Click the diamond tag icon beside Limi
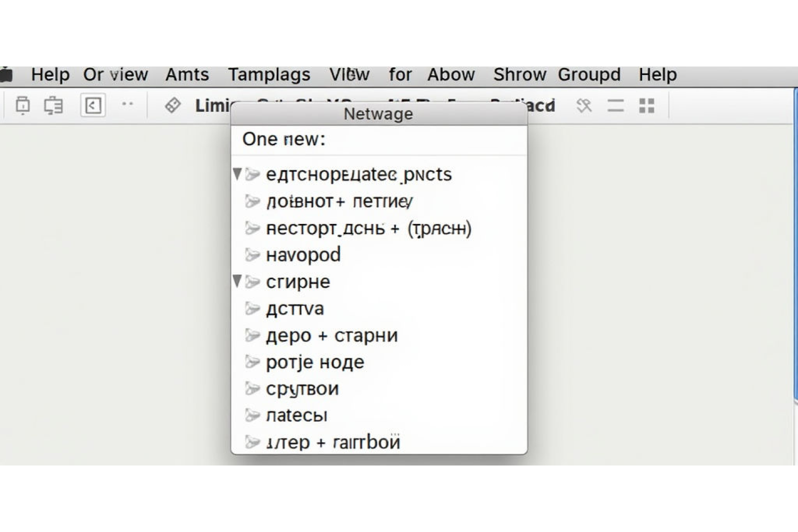The width and height of the screenshot is (798, 532). click(173, 105)
